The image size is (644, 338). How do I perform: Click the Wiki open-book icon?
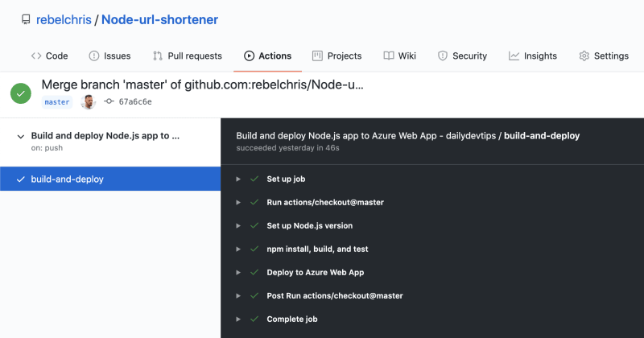coord(389,56)
